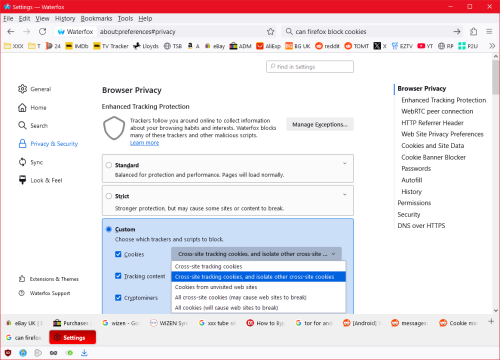Choose highlighted 'isolate other cross-site cookies' option
Viewport: 500px width, 360px height.
(x=259, y=277)
